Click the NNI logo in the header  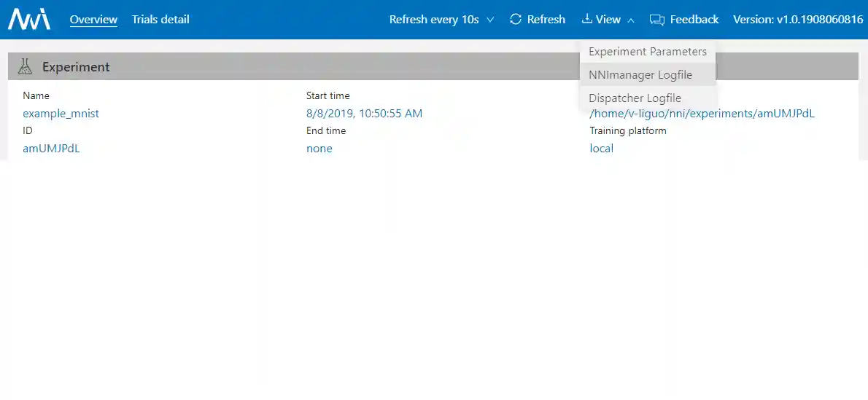[29, 19]
